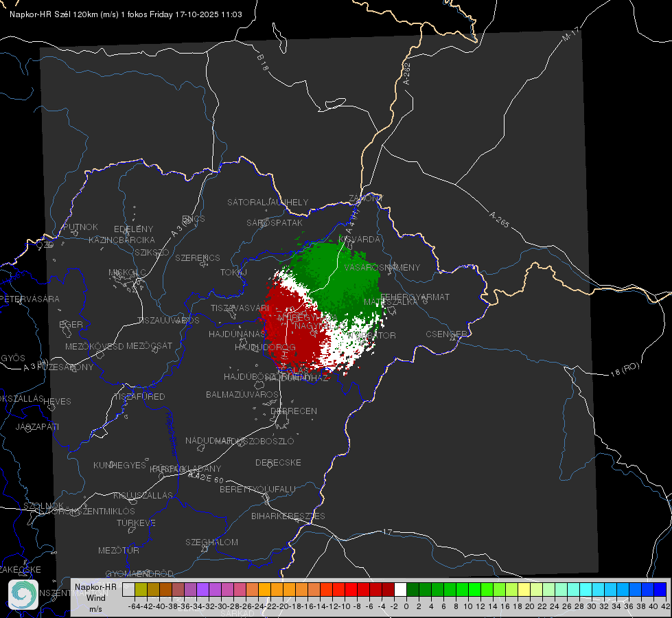Click the HEVES town label

pyautogui.click(x=57, y=402)
